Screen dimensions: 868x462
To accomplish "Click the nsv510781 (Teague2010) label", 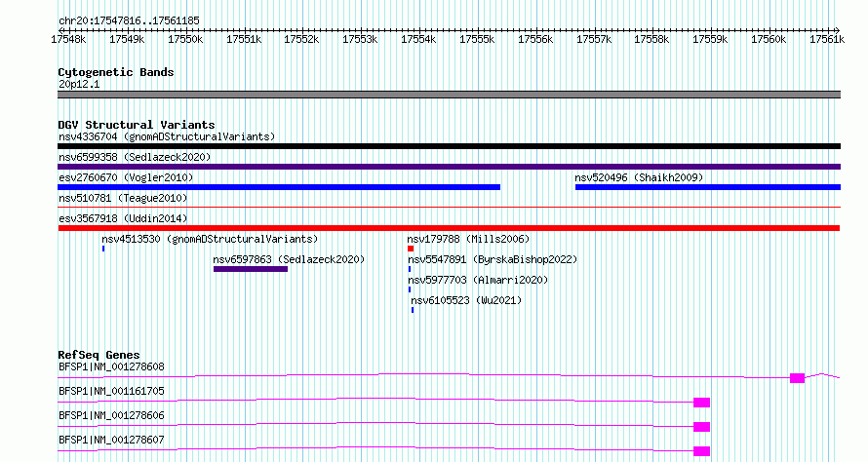I will pyautogui.click(x=123, y=198).
